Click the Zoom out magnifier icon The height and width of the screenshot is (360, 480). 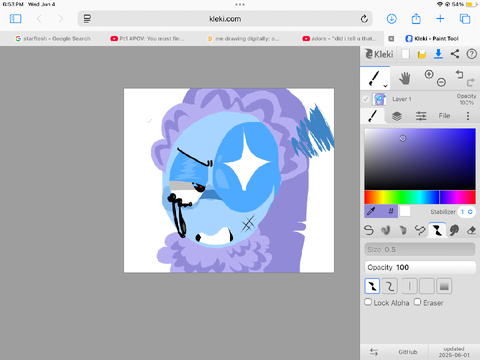click(441, 82)
